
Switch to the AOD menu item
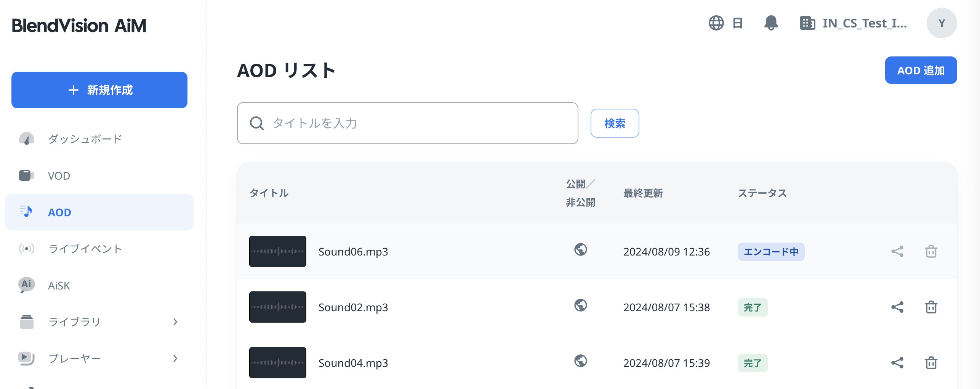point(59,212)
